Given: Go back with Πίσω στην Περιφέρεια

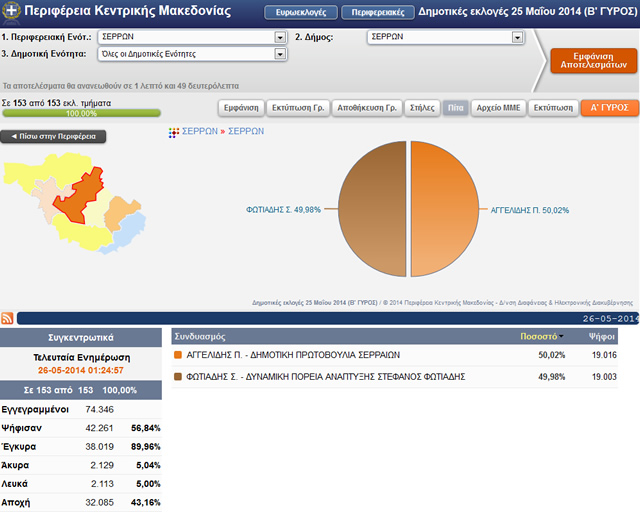Looking at the screenshot, I should pos(53,136).
